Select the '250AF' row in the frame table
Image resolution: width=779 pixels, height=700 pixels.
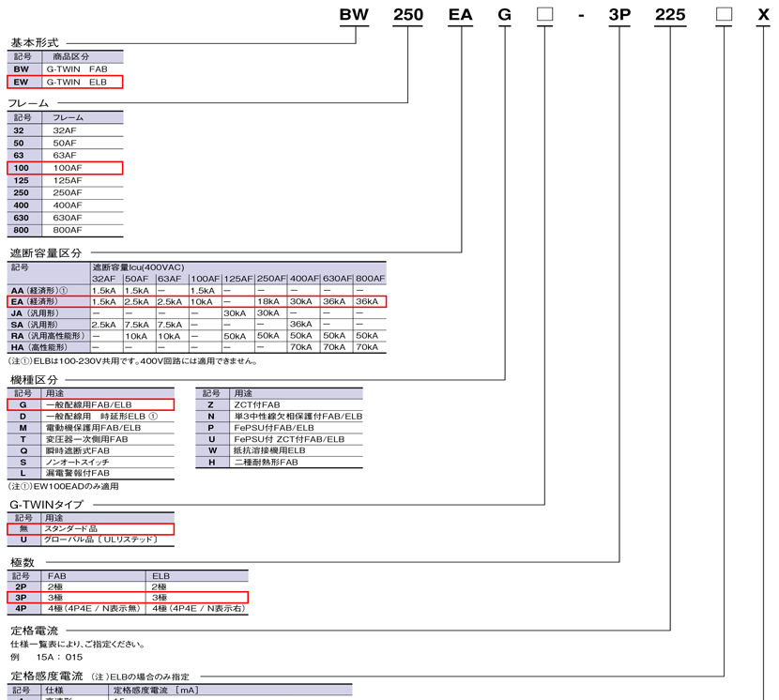click(65, 192)
